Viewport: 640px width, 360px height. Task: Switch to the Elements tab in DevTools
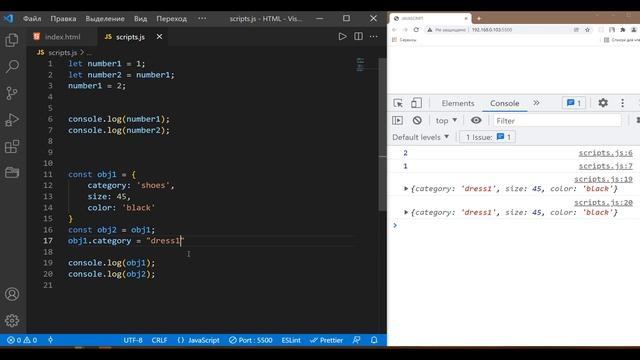[x=458, y=103]
